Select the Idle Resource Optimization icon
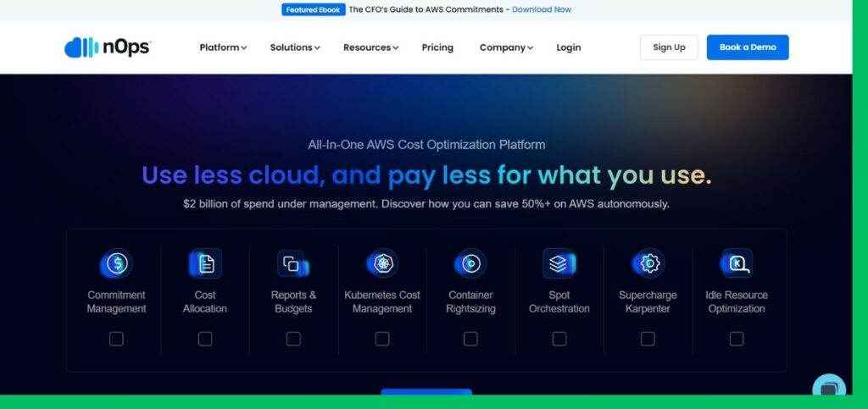868x409 pixels. 737,263
